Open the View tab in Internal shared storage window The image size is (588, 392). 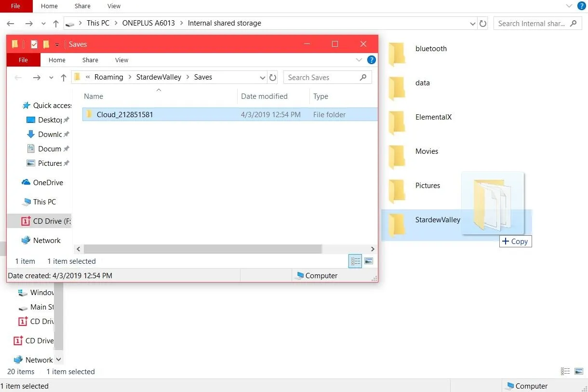pos(114,6)
